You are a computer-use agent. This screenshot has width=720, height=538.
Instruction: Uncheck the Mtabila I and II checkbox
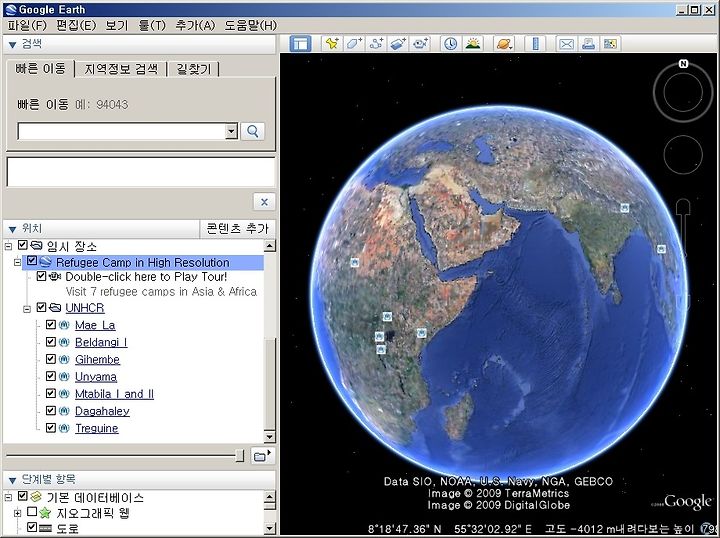pyautogui.click(x=51, y=393)
